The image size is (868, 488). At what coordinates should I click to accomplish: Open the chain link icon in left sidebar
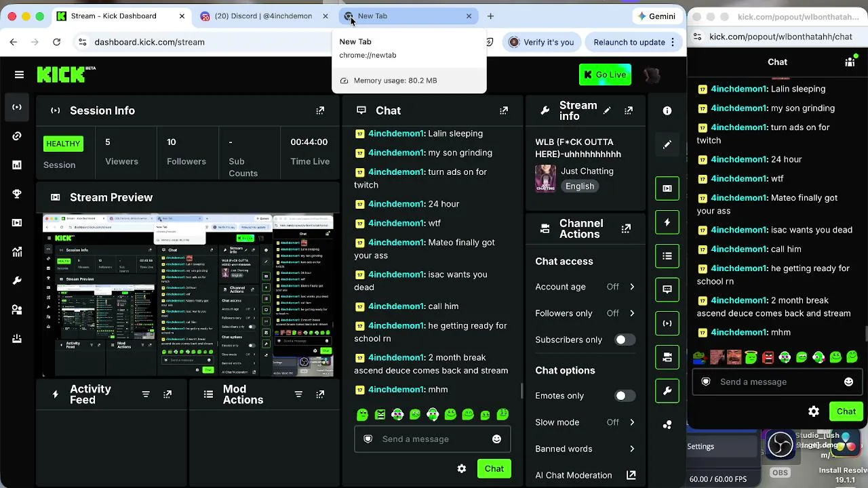coord(17,136)
